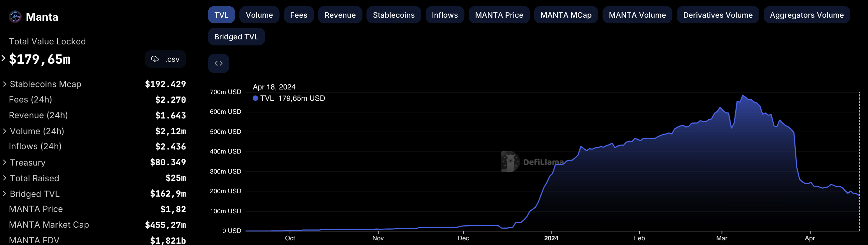Viewport: 868px width, 245px height.
Task: Click the MANTA FDV label
Action: coord(34,240)
